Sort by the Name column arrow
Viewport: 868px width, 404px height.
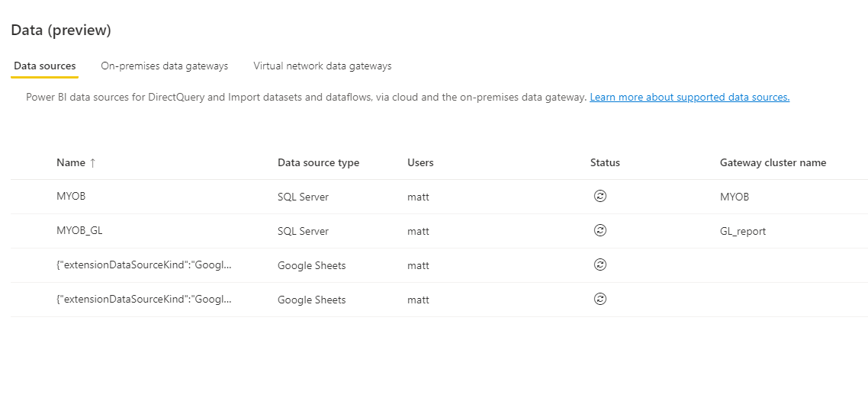[92, 162]
